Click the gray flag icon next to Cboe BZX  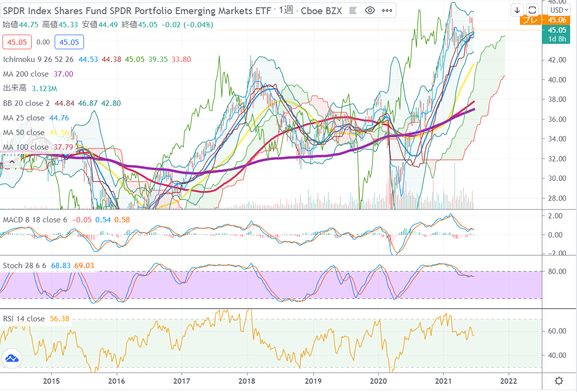point(353,11)
